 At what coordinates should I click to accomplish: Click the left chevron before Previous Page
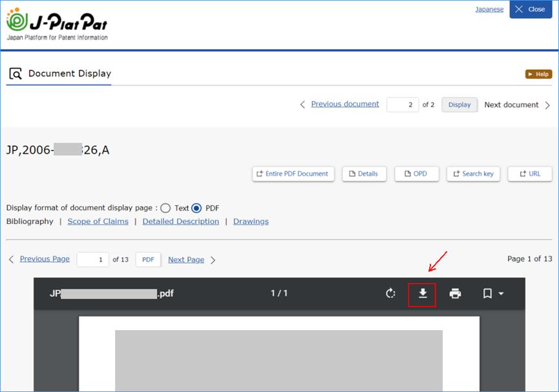pyautogui.click(x=11, y=260)
